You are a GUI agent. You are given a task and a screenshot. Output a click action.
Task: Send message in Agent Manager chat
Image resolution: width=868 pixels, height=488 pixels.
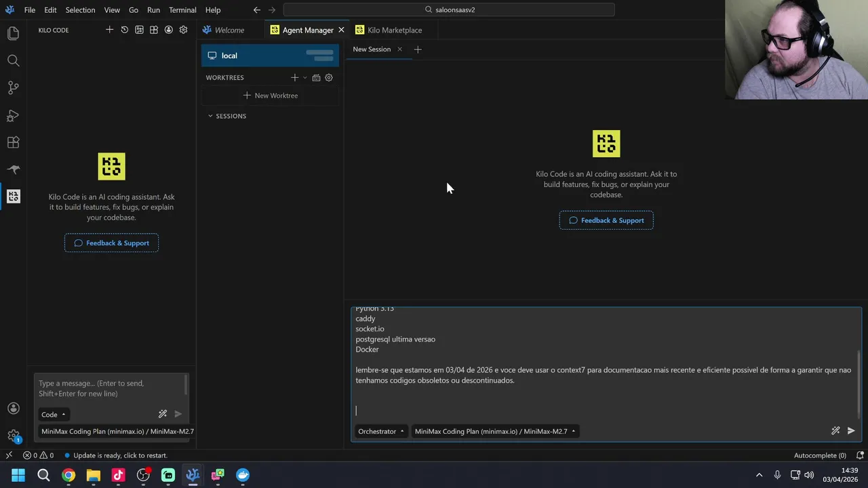[851, 430]
